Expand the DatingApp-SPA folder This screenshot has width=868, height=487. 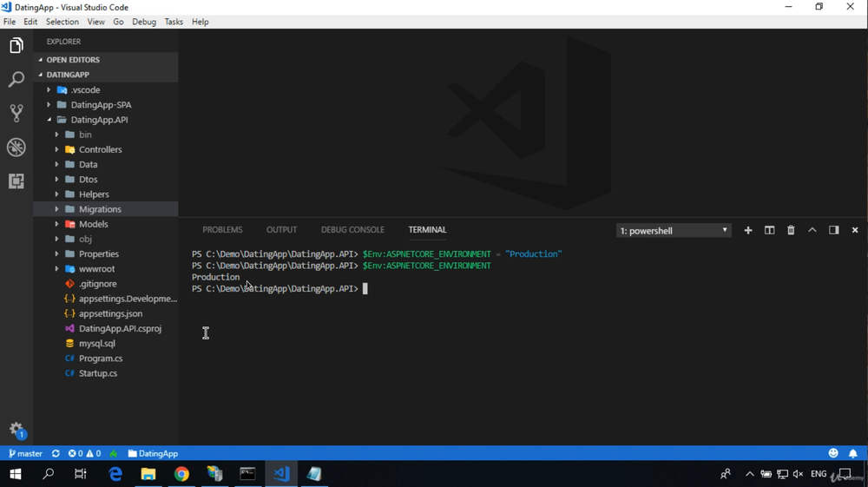pos(100,104)
